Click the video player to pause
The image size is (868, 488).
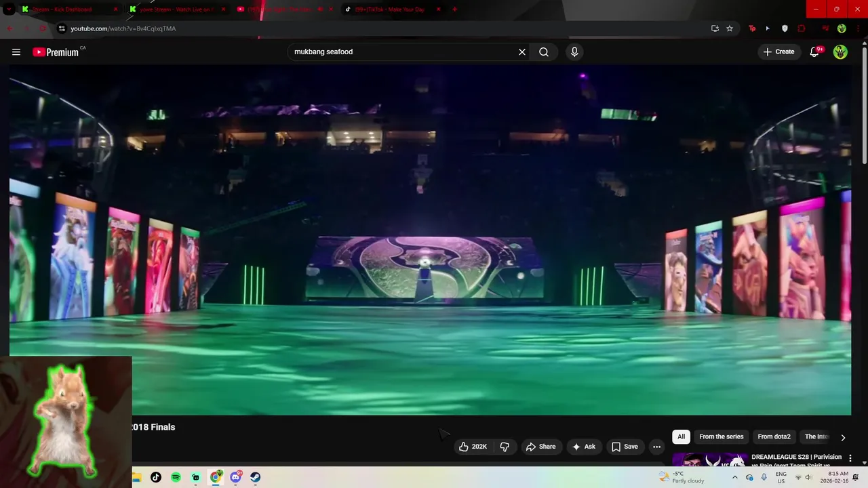[x=430, y=240]
